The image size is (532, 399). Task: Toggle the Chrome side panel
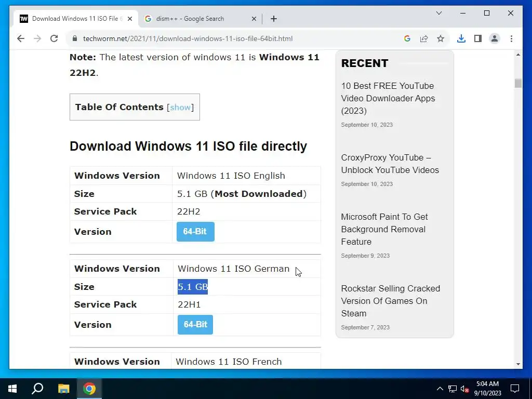(x=478, y=38)
